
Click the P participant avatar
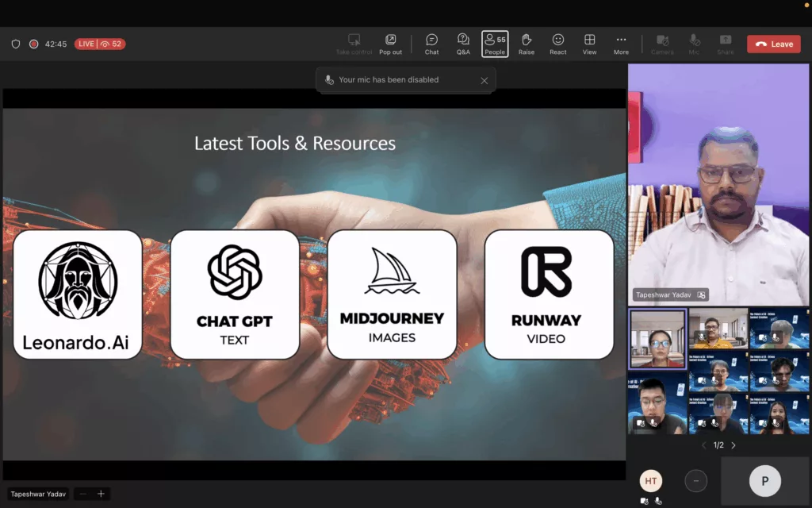[x=765, y=481]
